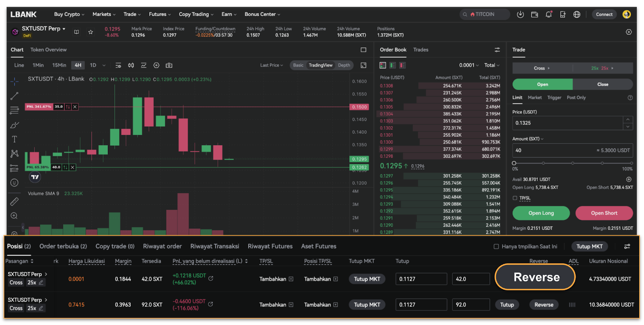This screenshot has height=325, width=644.
Task: Open the notifications bell
Action: pyautogui.click(x=549, y=14)
